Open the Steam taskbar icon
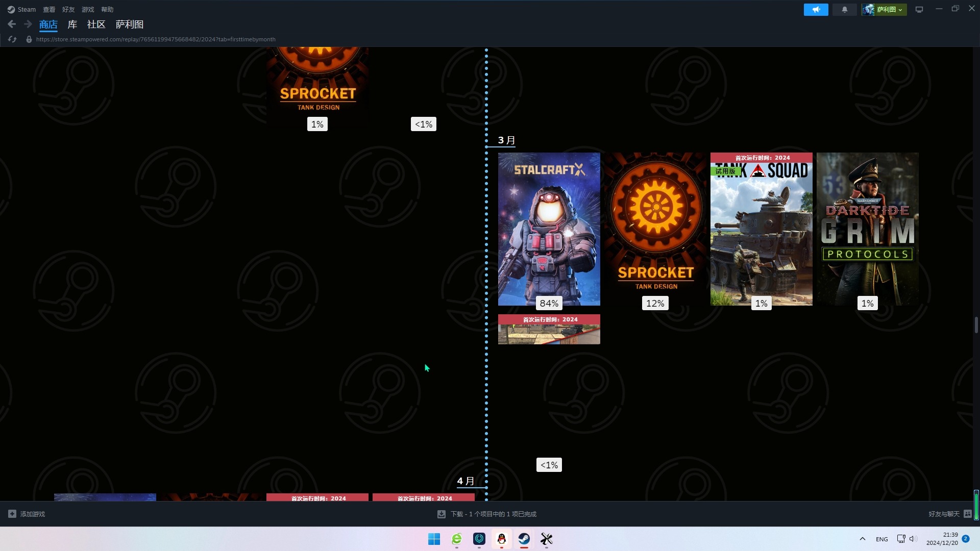The width and height of the screenshot is (980, 551). pyautogui.click(x=524, y=539)
